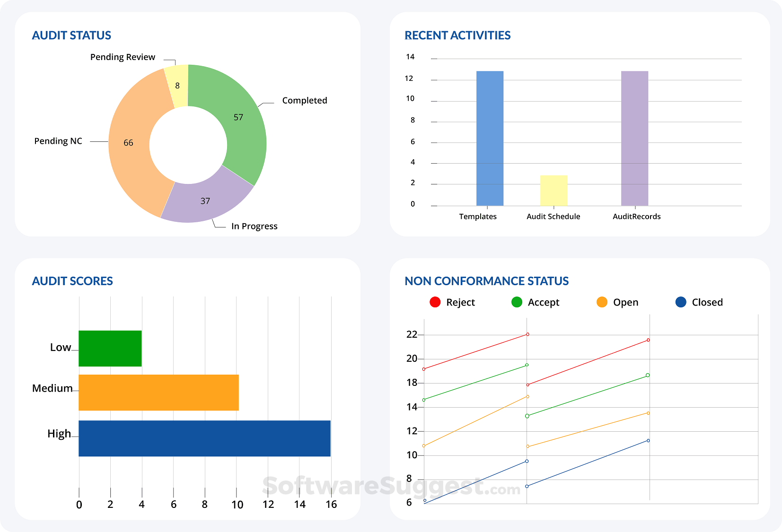Click the Pending Review donut slice

point(177,86)
